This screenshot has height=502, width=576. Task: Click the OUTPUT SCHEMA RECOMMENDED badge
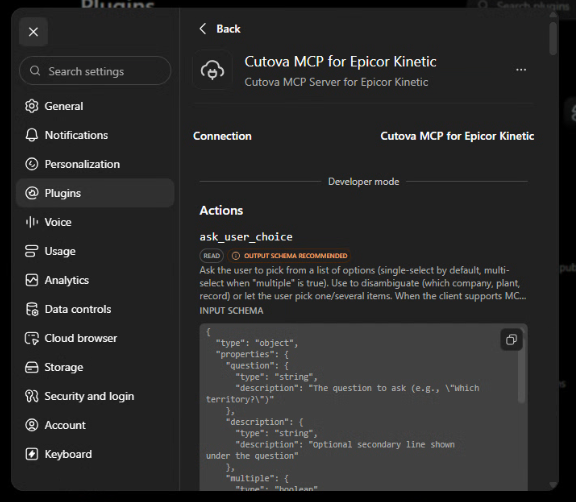tap(289, 256)
